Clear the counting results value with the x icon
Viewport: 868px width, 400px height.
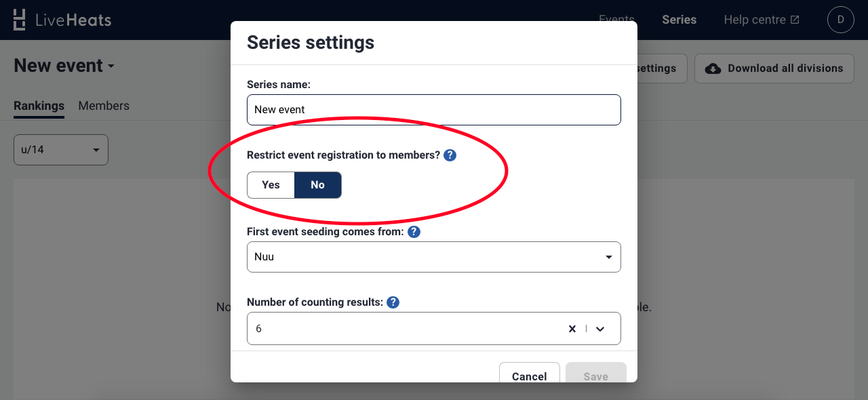(x=572, y=328)
